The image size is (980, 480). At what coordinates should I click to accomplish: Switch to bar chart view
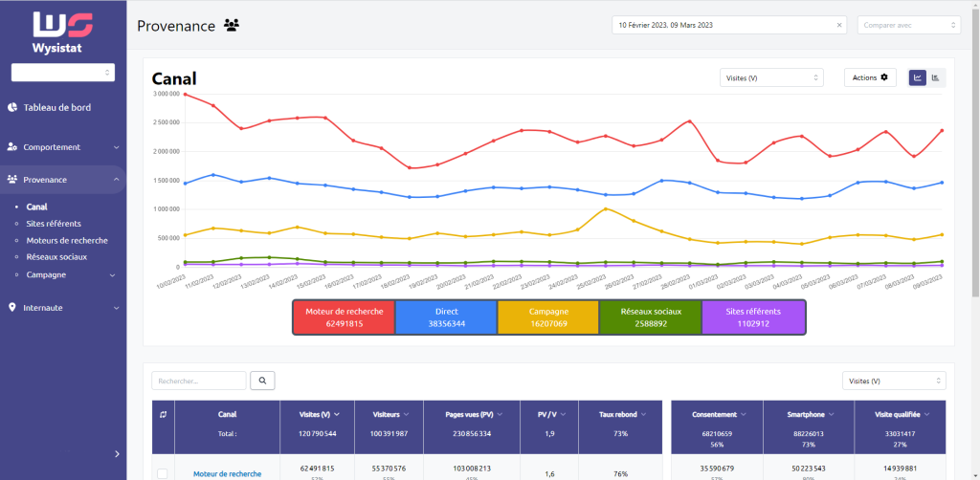pyautogui.click(x=935, y=77)
